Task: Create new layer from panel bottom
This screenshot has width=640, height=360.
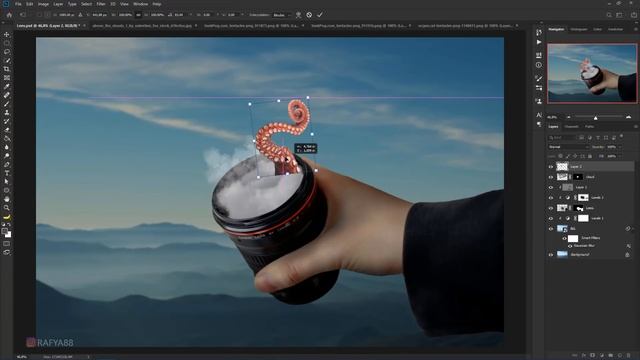Action: [620, 356]
